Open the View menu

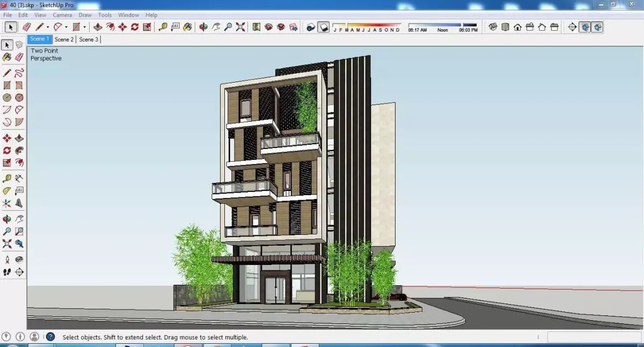click(40, 15)
